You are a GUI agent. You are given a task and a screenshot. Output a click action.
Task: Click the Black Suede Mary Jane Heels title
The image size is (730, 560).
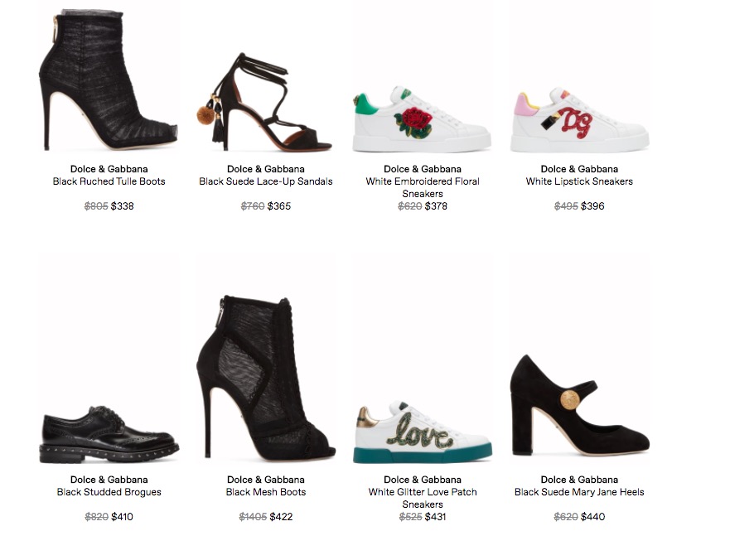[x=580, y=492]
